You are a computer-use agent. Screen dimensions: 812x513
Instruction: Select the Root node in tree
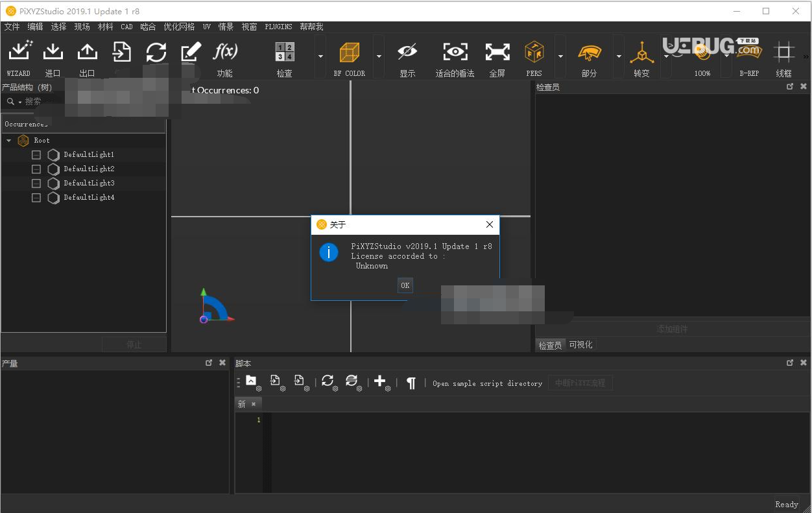point(42,141)
